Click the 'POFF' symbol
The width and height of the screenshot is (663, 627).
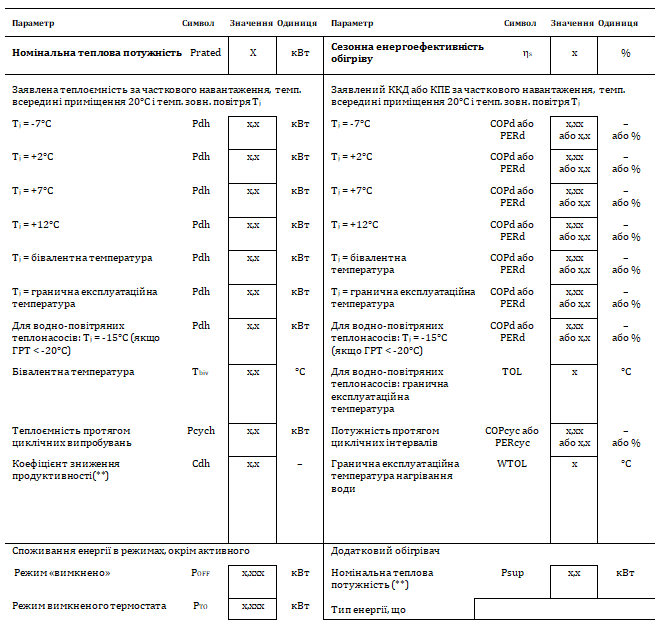pyautogui.click(x=200, y=573)
